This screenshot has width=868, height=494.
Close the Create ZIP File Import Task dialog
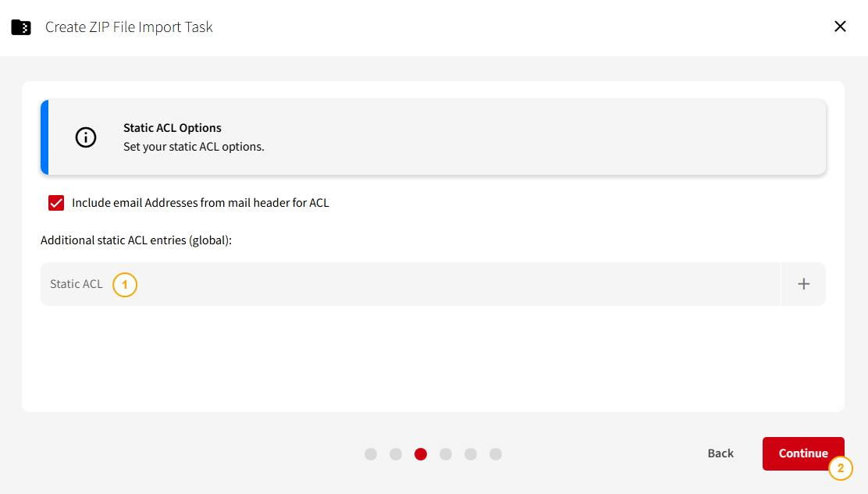pyautogui.click(x=840, y=27)
